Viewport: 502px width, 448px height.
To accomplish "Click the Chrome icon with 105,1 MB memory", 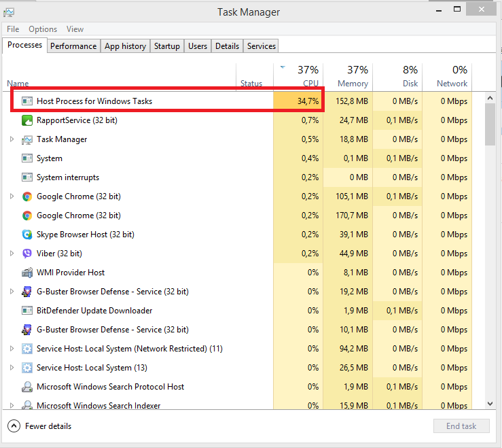I will [x=27, y=196].
